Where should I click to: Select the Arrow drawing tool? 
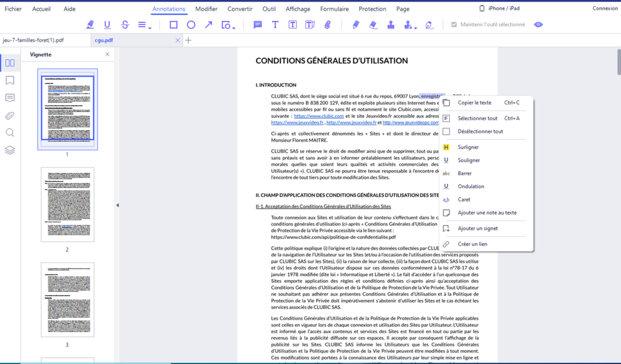click(x=208, y=24)
